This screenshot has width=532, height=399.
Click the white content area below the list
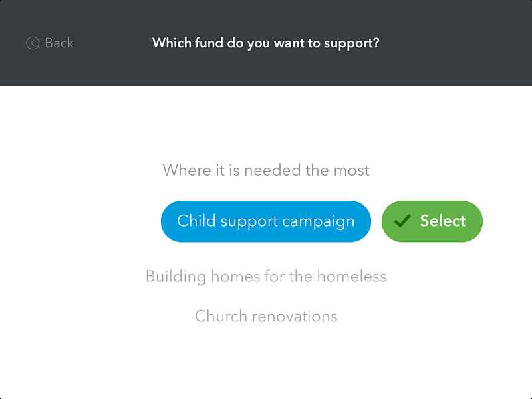[x=266, y=362]
